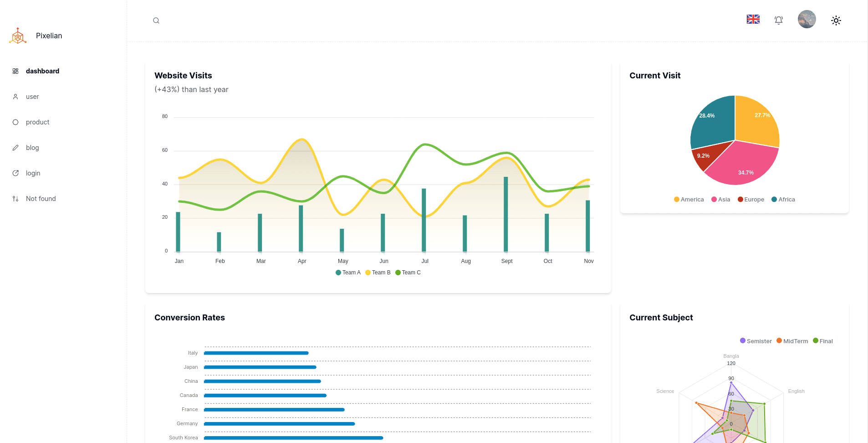
Task: Click the login icon in sidebar
Action: click(15, 173)
